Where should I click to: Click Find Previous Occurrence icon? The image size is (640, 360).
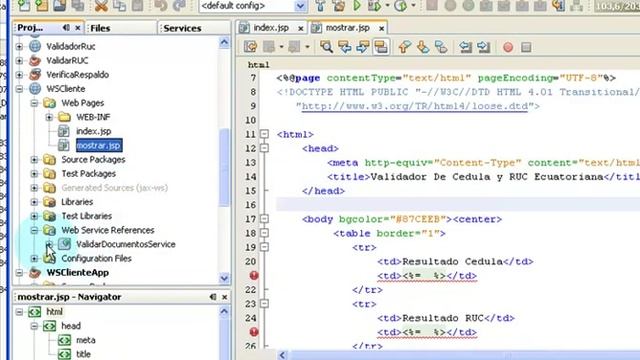click(344, 47)
